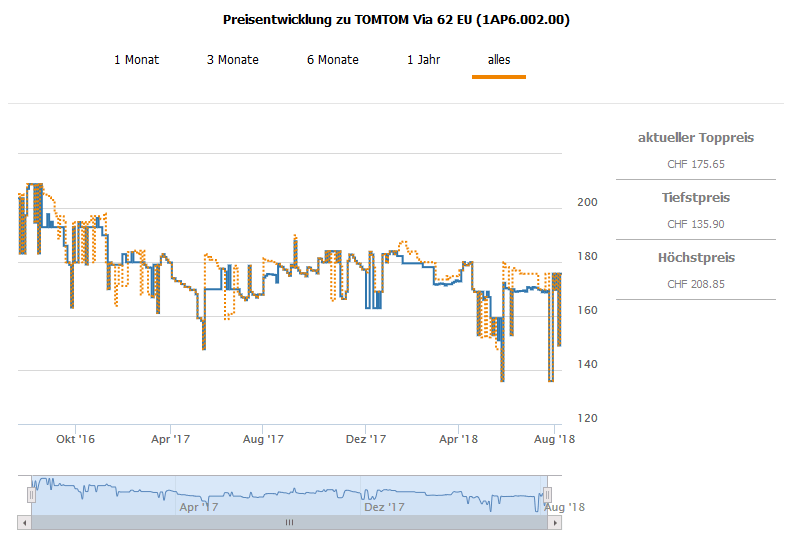Click the right navigator range handle
The image size is (790, 541).
tap(548, 495)
